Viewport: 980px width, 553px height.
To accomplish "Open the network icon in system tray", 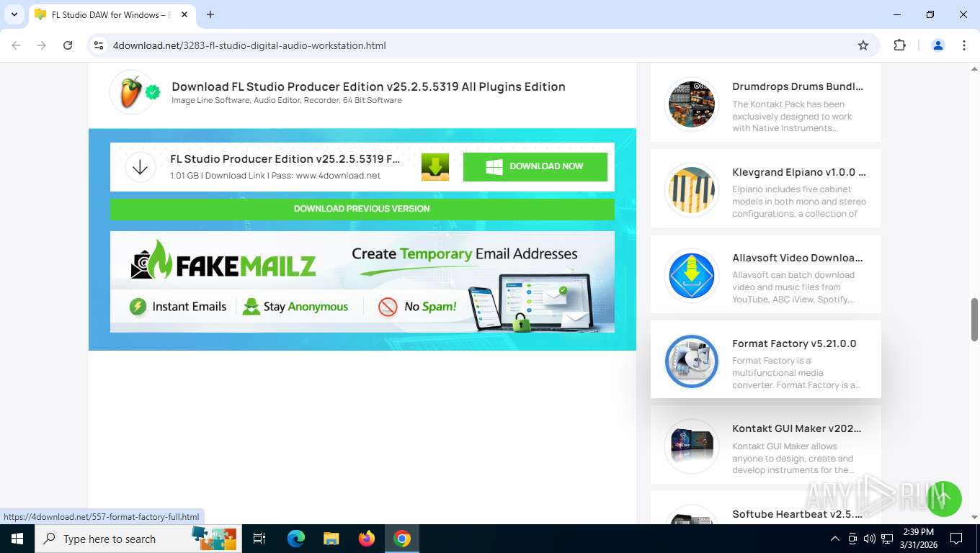I will pos(887,539).
